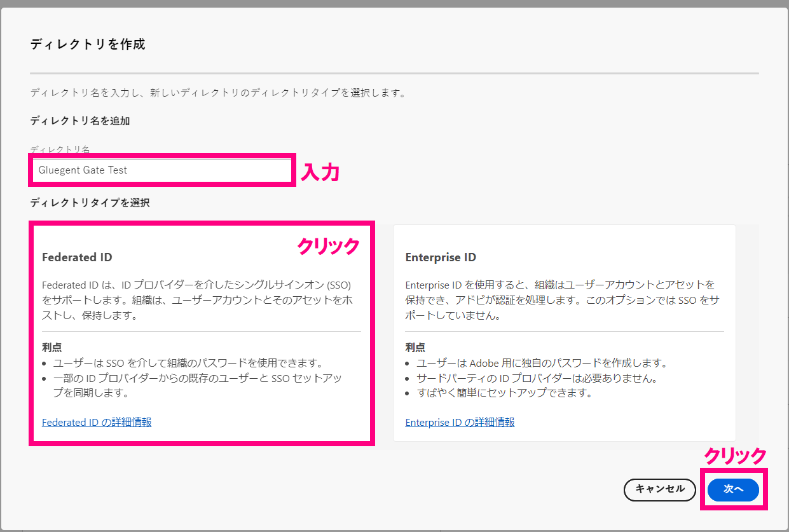Screen dimensions: 789x532
Task: Click the 利点 heading in Federated ID card
Action: (x=51, y=348)
